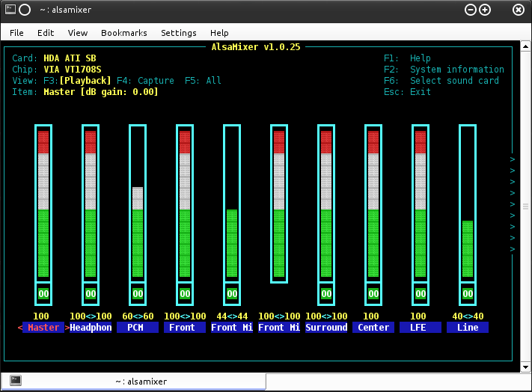Screen dimensions: 532x392
Task: Click the 'AlsaMixer v1.0.25' title text
Action: [256, 47]
